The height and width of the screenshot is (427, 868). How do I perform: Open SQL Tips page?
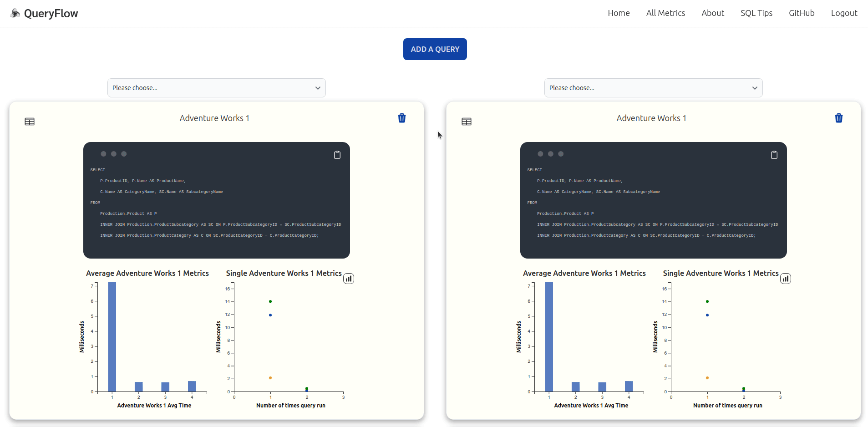point(756,13)
